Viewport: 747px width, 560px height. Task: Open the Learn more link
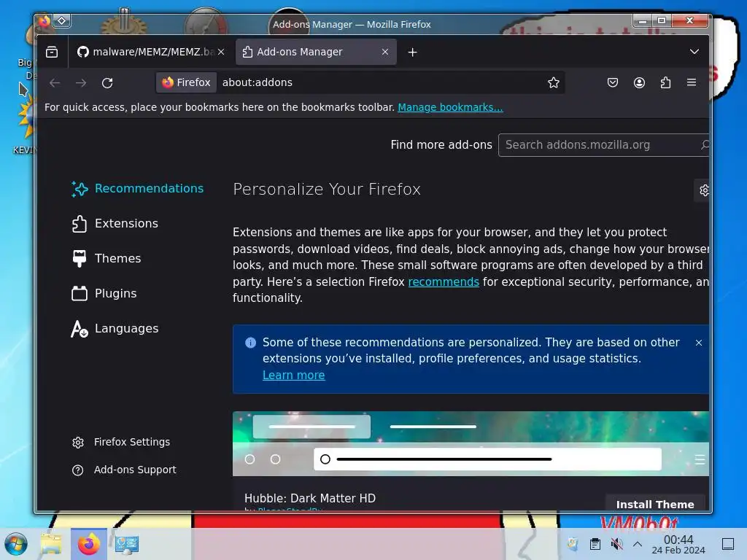[293, 376]
